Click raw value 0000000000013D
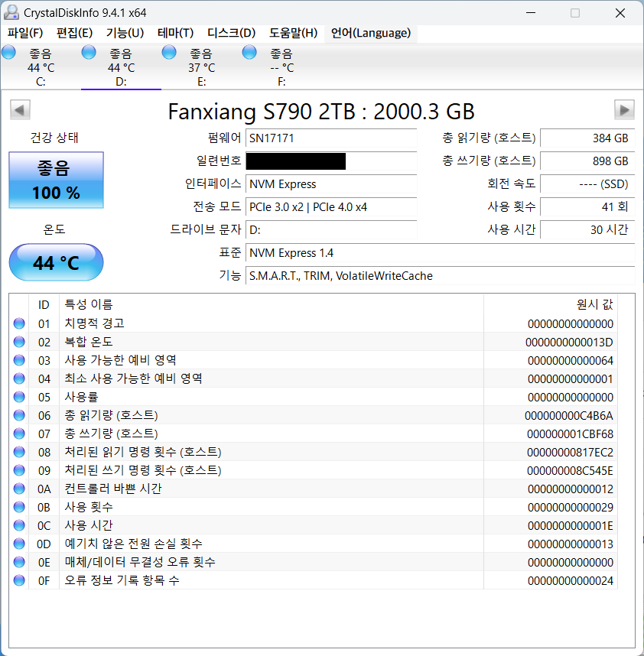The height and width of the screenshot is (656, 644). click(569, 343)
